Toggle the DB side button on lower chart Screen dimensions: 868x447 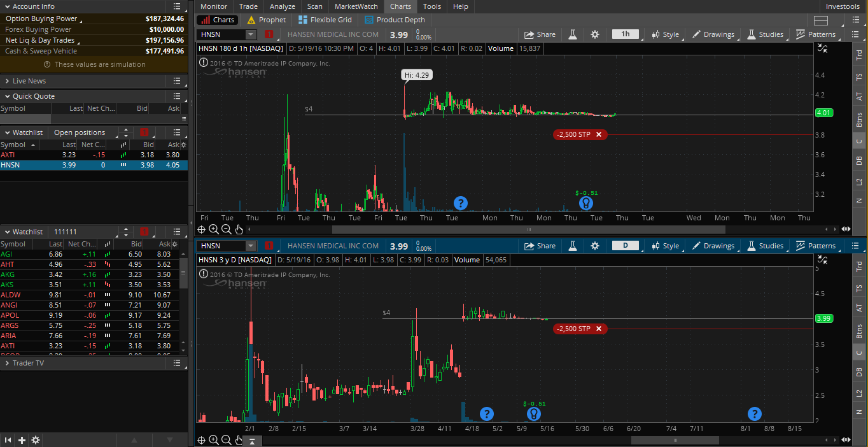point(859,372)
